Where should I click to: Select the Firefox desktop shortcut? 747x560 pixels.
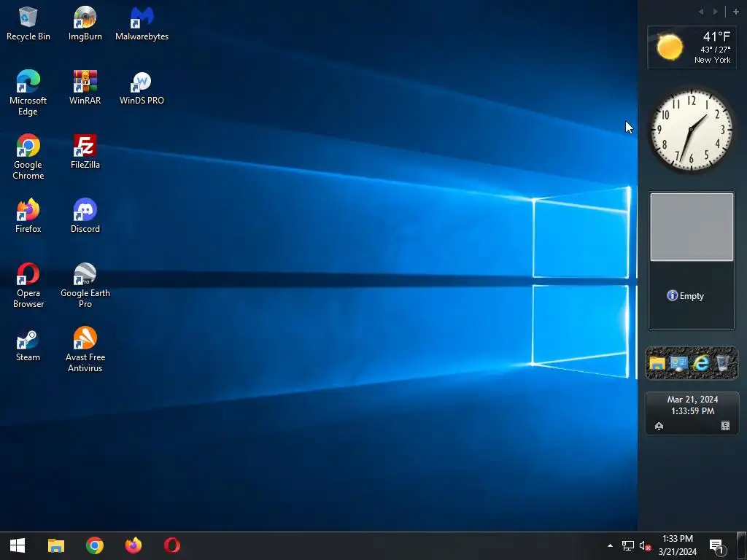tap(28, 216)
